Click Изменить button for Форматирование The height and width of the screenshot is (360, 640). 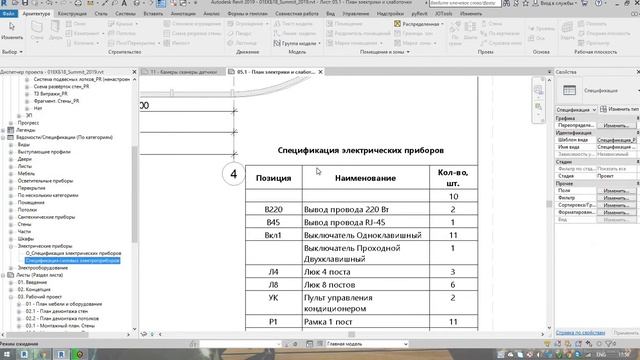tap(616, 213)
